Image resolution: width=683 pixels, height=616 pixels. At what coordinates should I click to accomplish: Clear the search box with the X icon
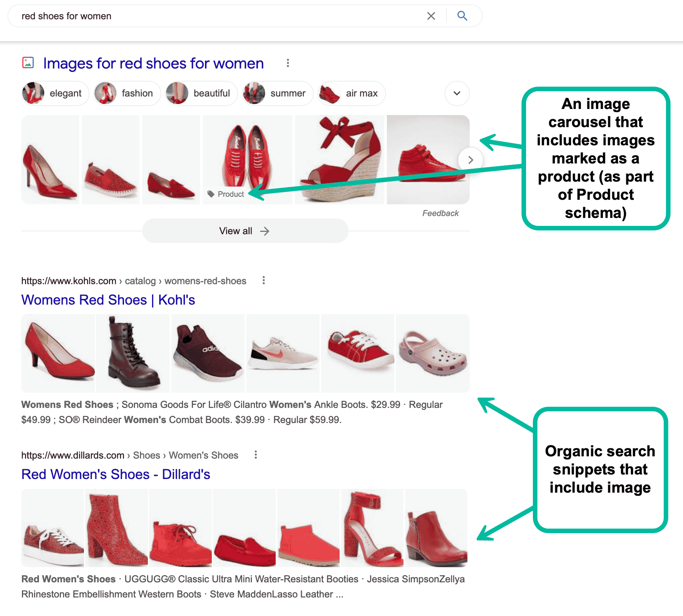[431, 16]
